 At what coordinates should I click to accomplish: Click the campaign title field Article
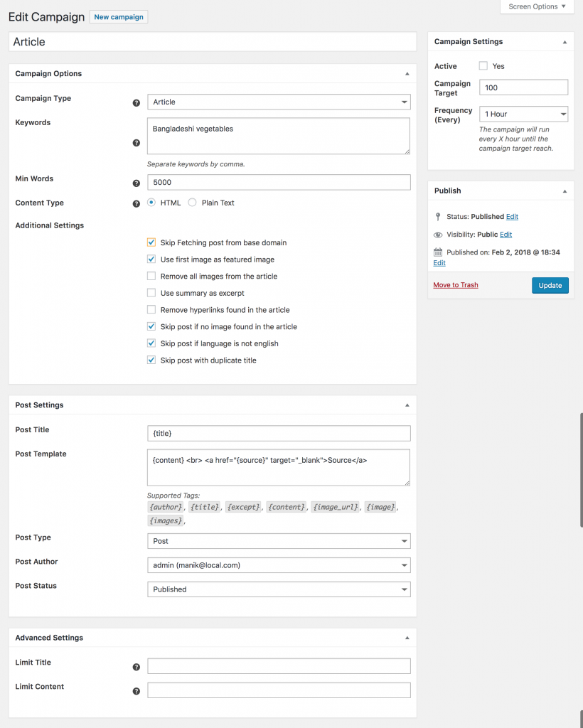(213, 42)
